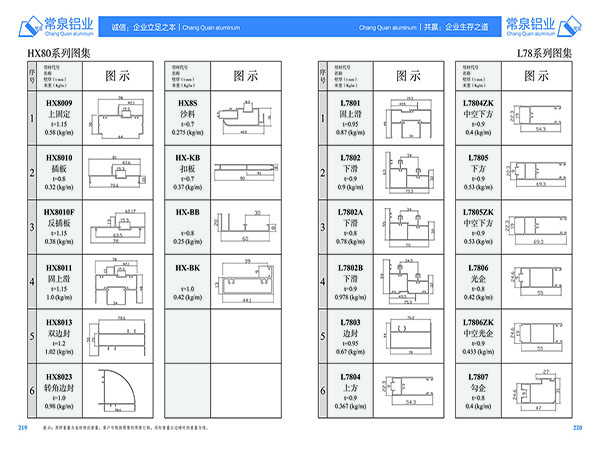Click the HX80系列图集 heading
This screenshot has height=450, width=600.
[x=59, y=53]
